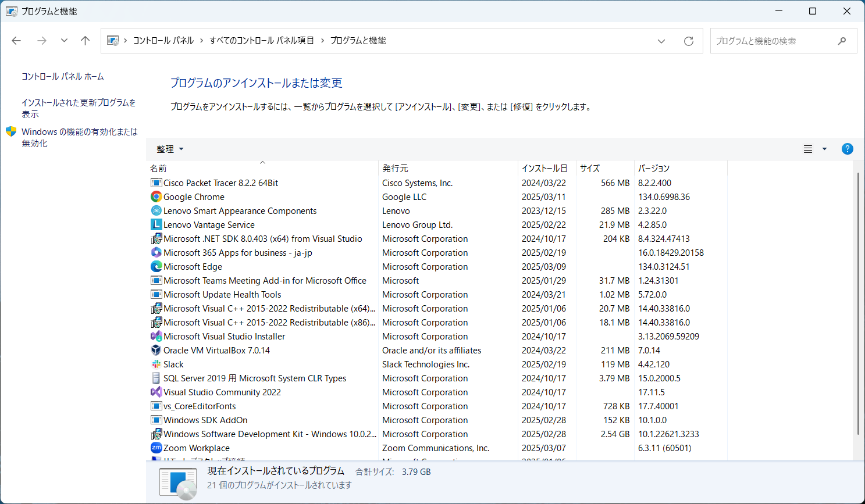Open インストールされた更新プログラムを表示 link
The image size is (865, 504).
79,108
